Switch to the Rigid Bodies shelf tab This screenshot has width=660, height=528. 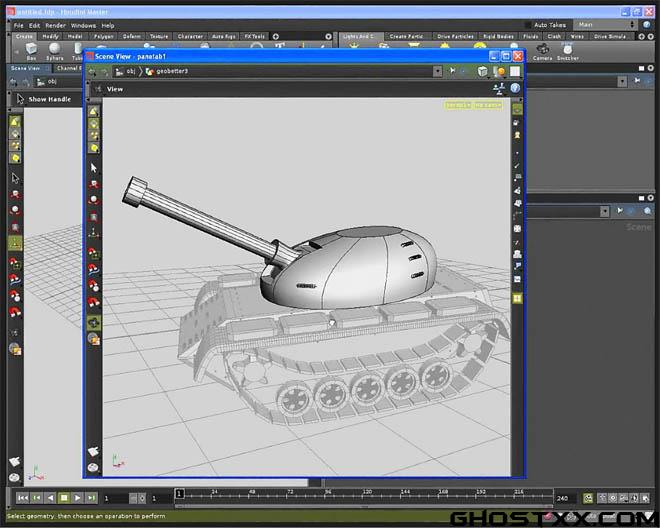pos(498,37)
